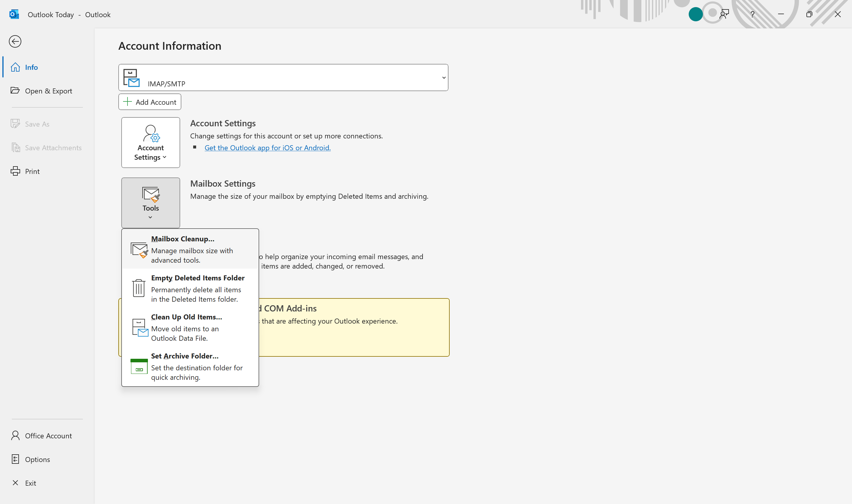This screenshot has height=504, width=852.
Task: Open the Account Settings dropdown button
Action: (x=151, y=143)
